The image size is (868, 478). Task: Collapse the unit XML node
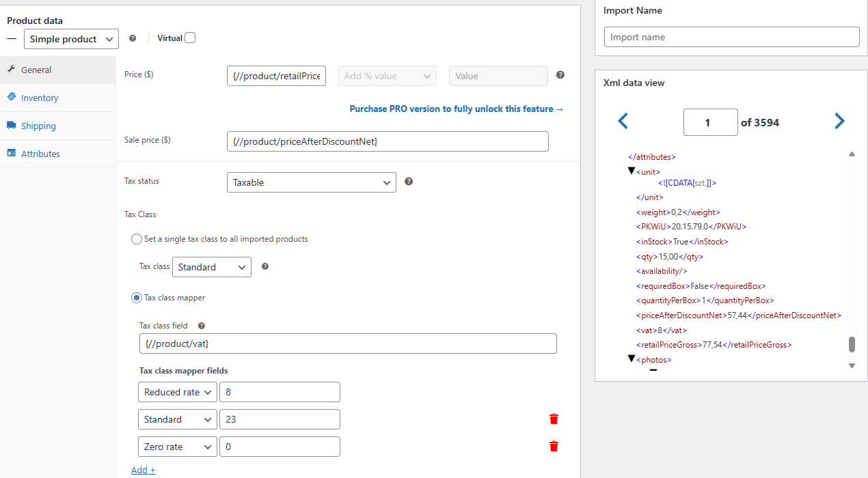tap(632, 171)
